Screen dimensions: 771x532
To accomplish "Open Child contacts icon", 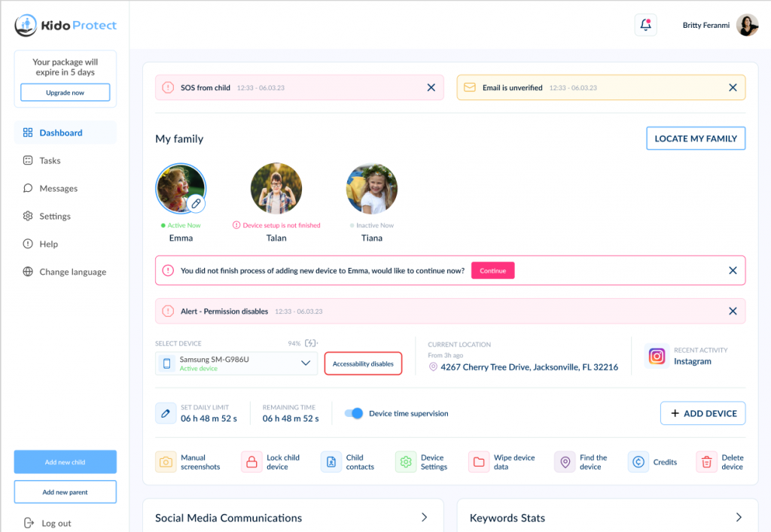I will [x=331, y=462].
